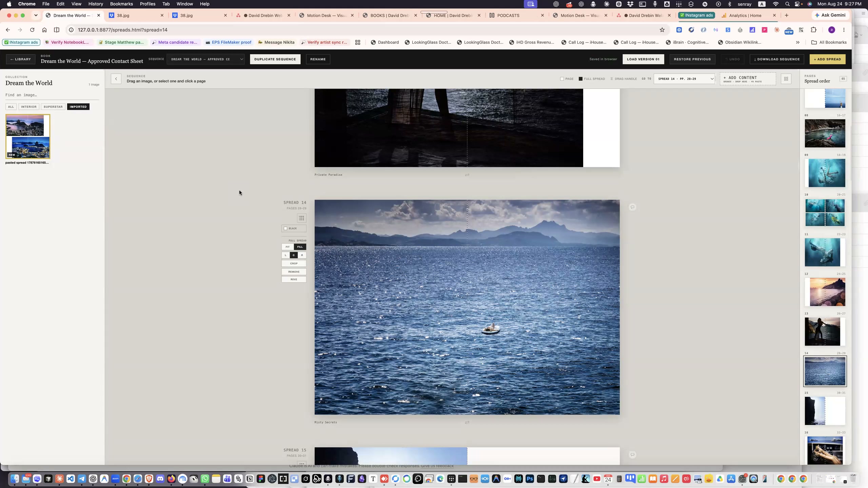Switch to the PODCASTS browser tab
Screen dimensions: 868x488
(x=508, y=15)
